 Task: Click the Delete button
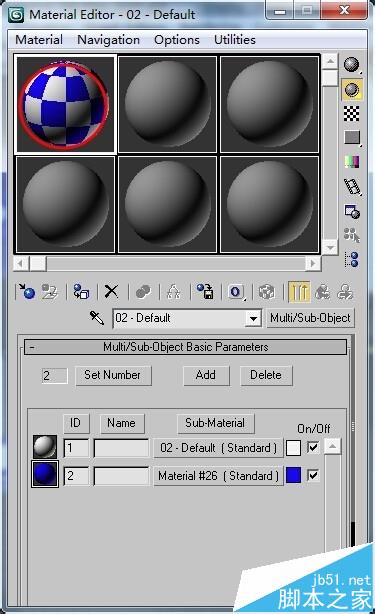coord(266,375)
